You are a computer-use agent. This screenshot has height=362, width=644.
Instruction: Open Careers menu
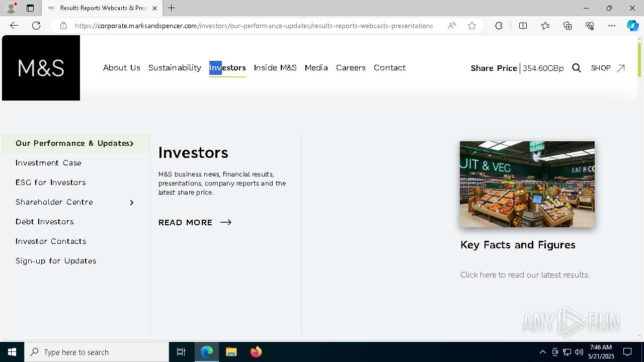click(x=351, y=68)
